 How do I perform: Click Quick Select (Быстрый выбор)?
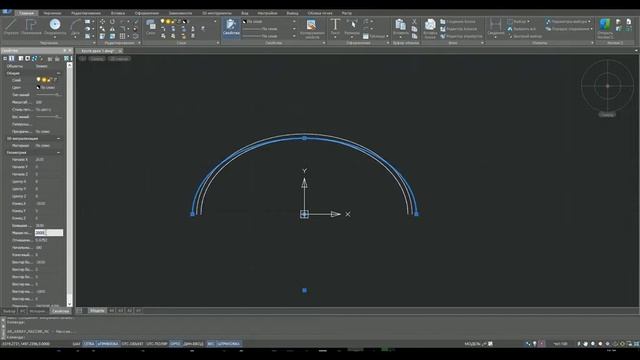pyautogui.click(x=524, y=36)
